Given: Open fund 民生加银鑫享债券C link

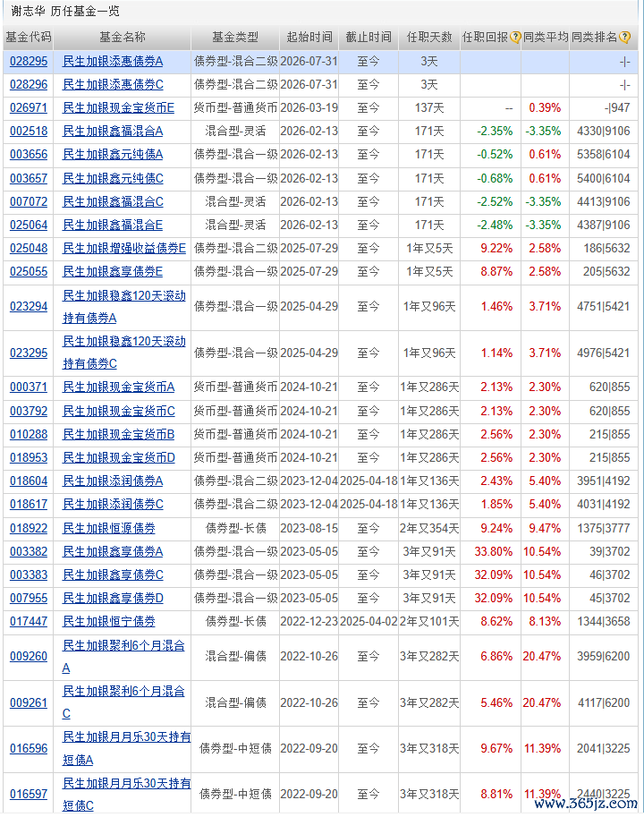Looking at the screenshot, I should coord(113,575).
